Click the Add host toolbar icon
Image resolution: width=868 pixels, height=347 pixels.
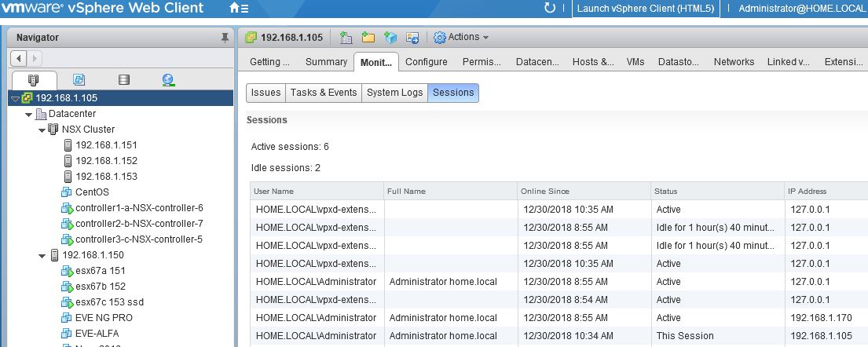tap(391, 37)
